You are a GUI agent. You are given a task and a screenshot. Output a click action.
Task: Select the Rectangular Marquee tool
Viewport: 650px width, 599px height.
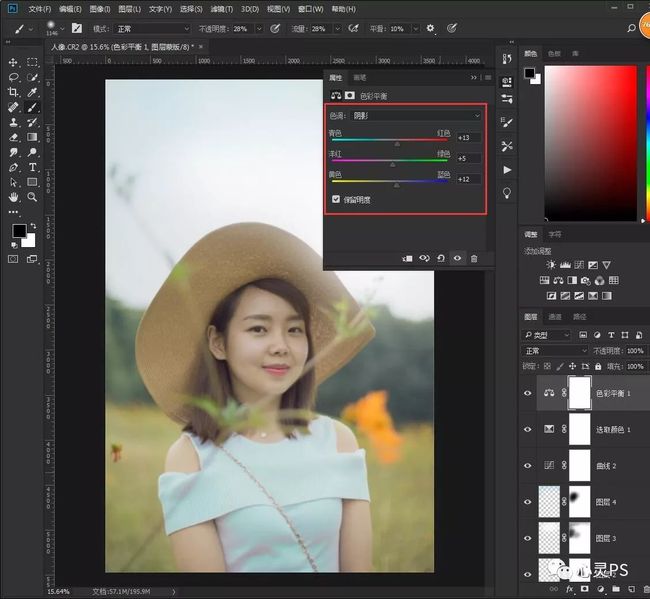click(x=32, y=62)
